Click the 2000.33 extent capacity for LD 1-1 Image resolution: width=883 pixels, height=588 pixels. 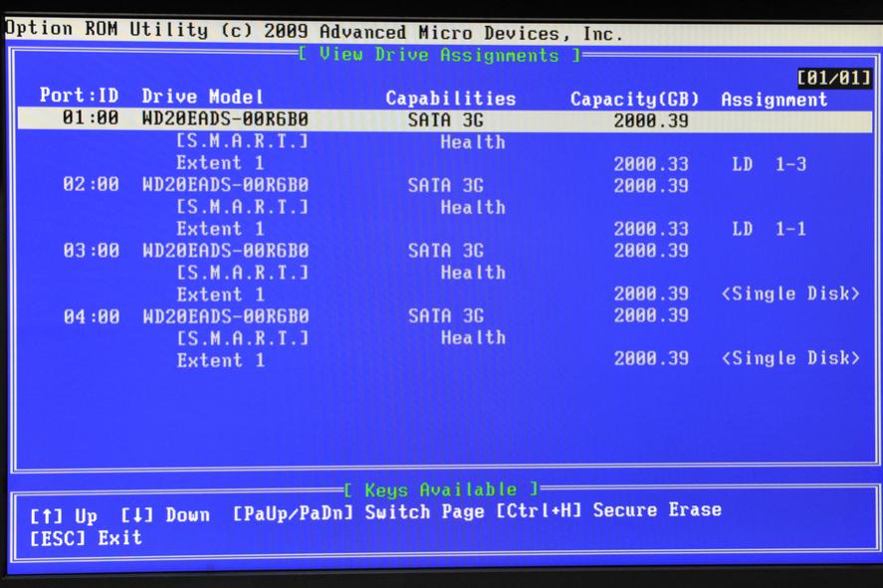click(651, 229)
